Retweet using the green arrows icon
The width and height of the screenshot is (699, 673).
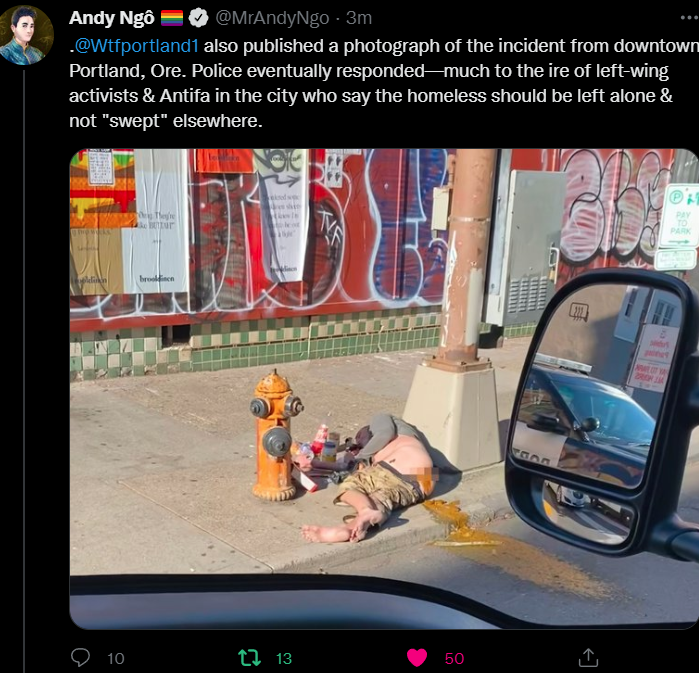pos(250,658)
